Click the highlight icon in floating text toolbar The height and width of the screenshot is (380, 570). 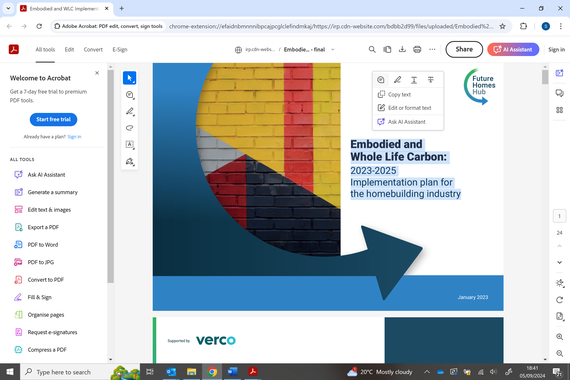pos(397,80)
